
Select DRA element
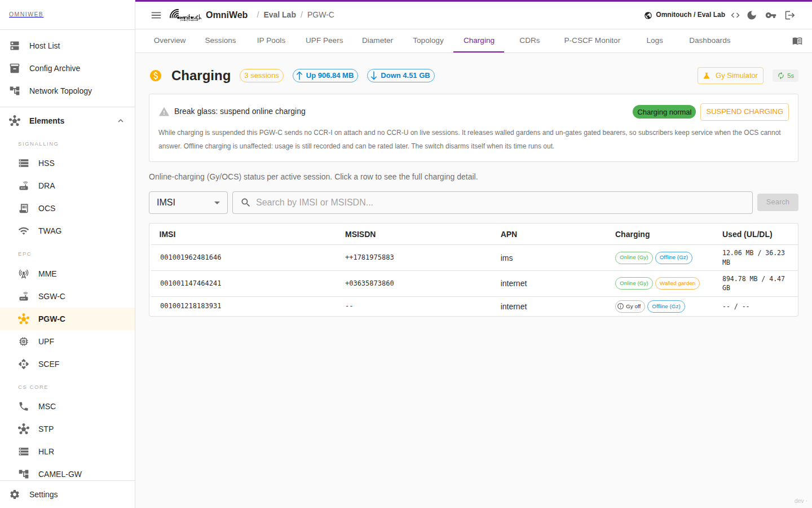tap(67, 186)
